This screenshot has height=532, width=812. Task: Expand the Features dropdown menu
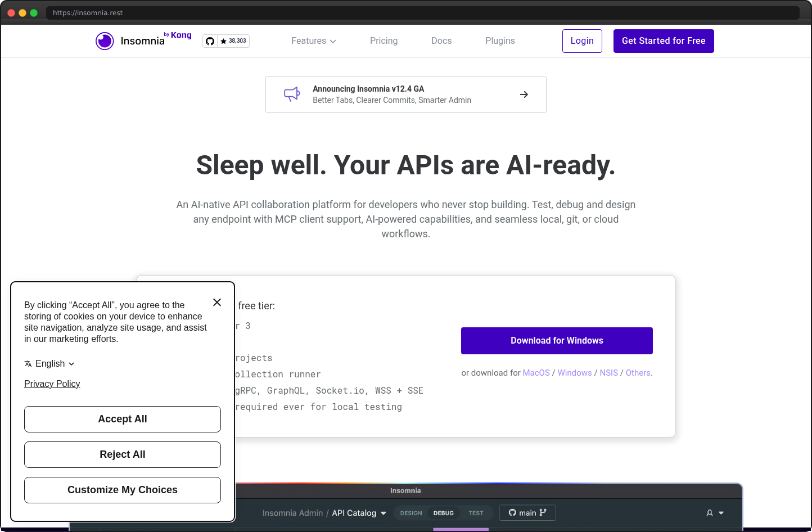pyautogui.click(x=313, y=40)
